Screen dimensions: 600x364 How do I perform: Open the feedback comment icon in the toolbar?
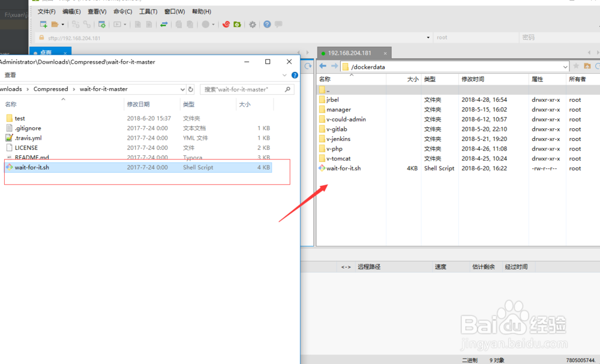(278, 25)
